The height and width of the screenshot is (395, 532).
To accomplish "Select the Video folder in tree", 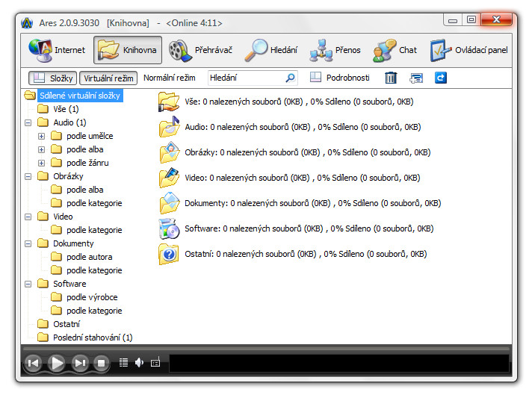I will pos(63,217).
